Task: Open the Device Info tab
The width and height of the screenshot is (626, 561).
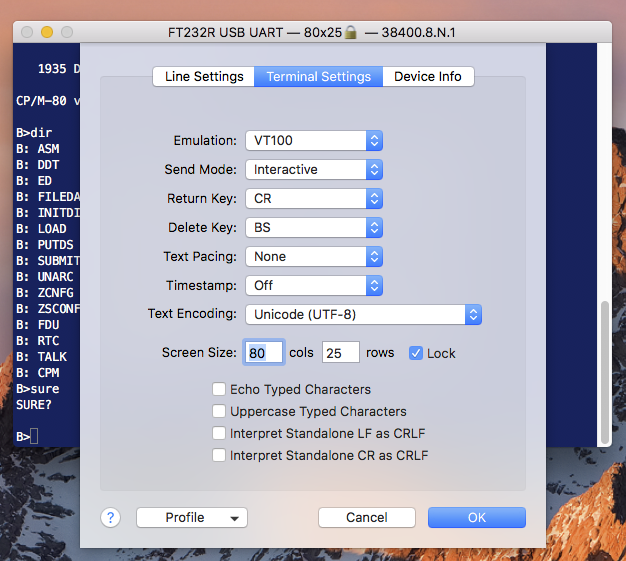Action: (428, 77)
